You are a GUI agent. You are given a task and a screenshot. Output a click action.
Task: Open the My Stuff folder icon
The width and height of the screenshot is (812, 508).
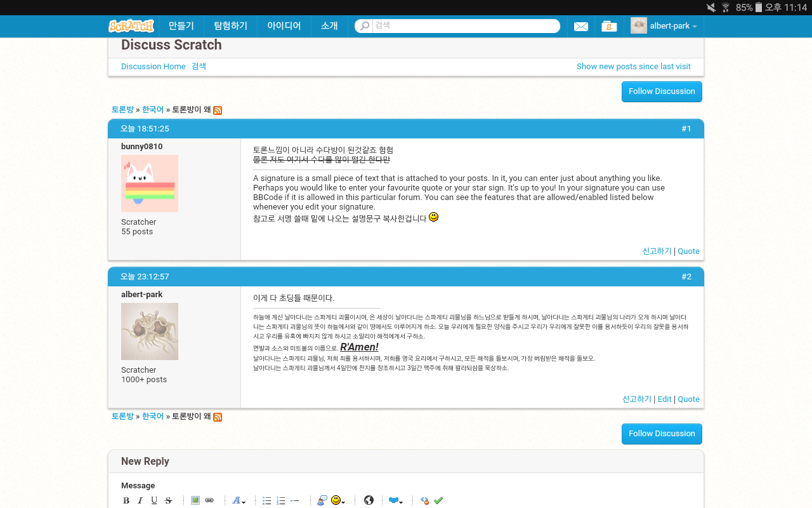coord(609,26)
